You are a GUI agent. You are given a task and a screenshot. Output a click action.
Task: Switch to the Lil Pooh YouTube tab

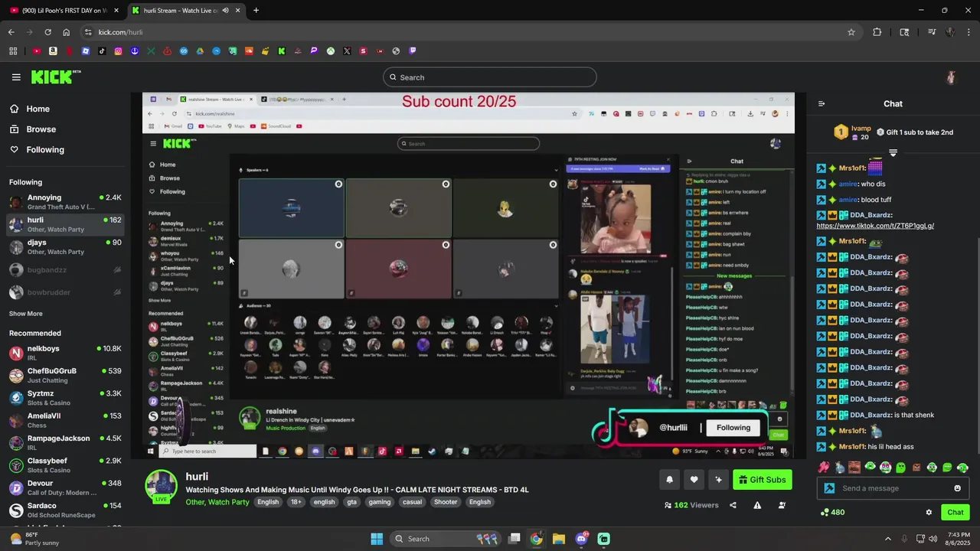63,10
